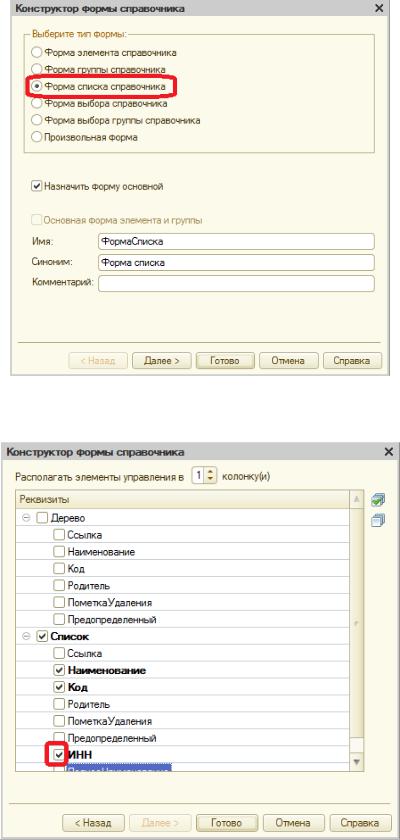400x840 pixels.
Task: Click the uncheck-all icon beside the attributes list
Action: click(378, 519)
